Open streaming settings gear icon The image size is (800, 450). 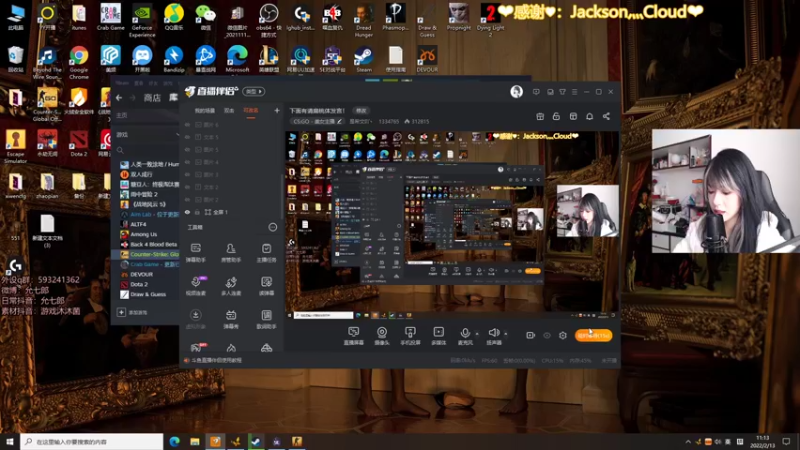563,335
